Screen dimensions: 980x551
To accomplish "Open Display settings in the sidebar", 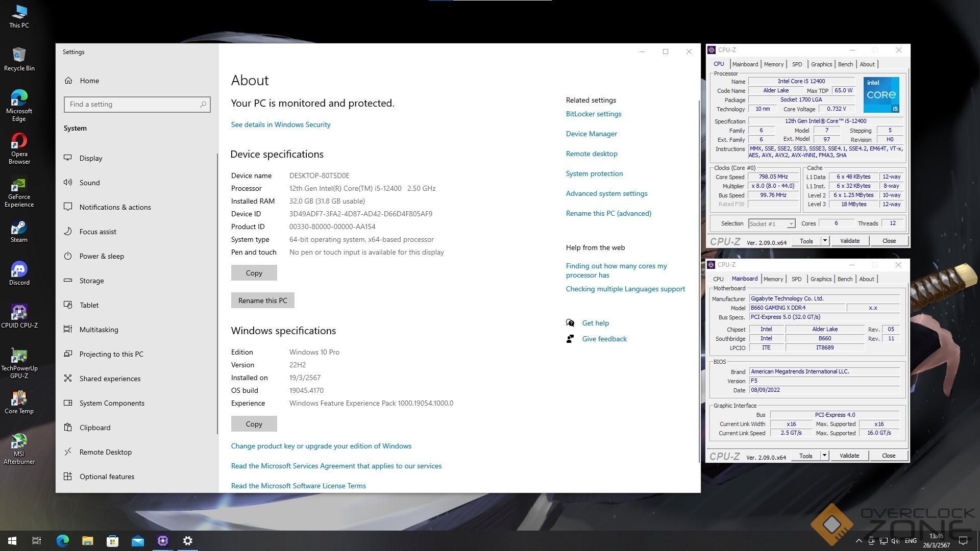I will coord(90,158).
